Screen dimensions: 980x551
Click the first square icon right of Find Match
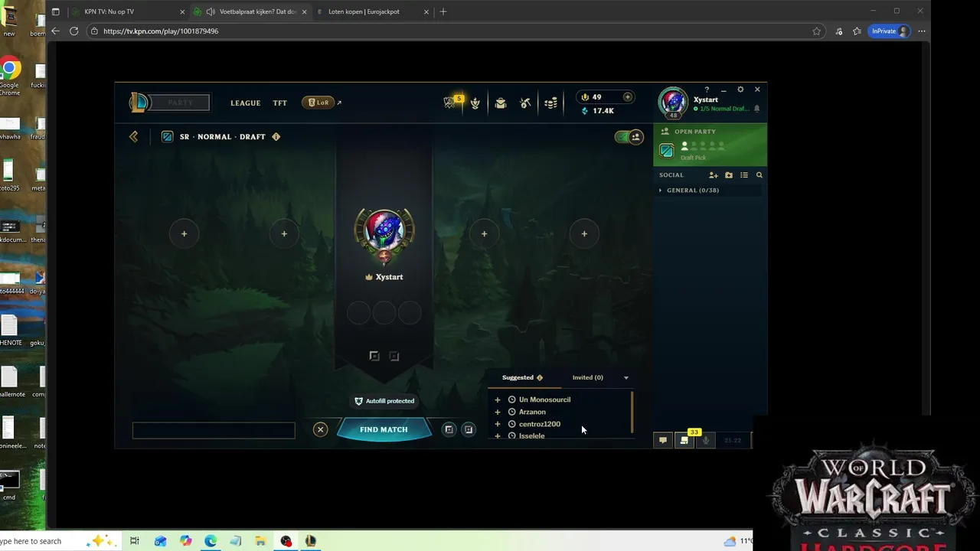coord(449,429)
